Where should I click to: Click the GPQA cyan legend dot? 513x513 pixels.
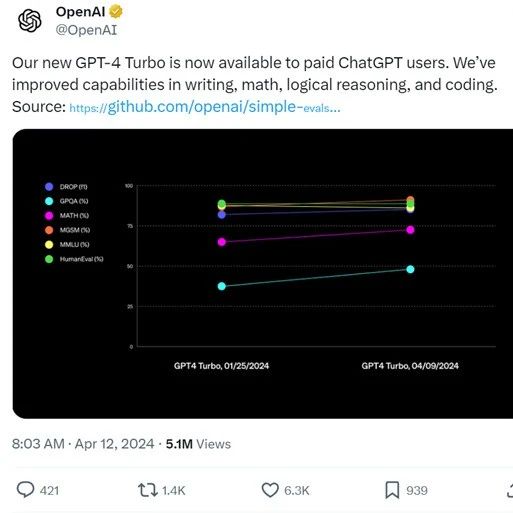(49, 201)
